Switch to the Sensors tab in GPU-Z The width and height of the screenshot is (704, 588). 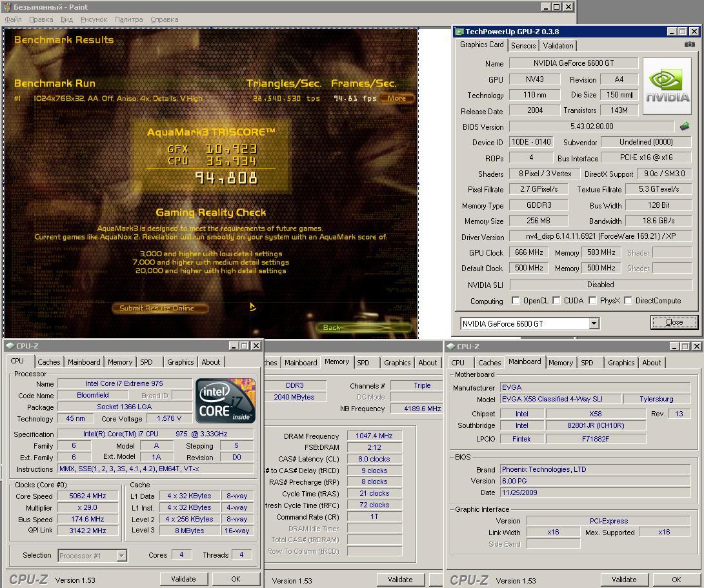[523, 45]
